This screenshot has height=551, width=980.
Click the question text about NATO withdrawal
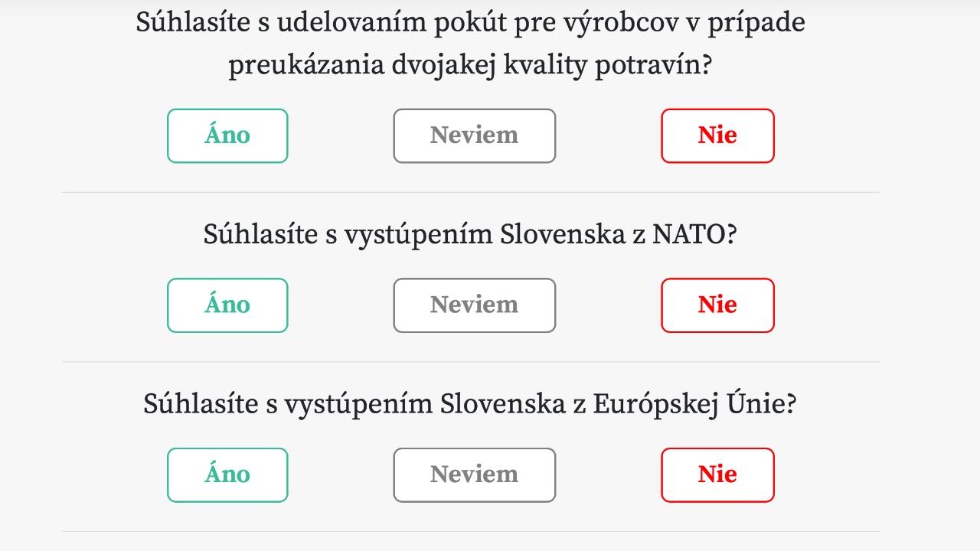[x=469, y=234]
